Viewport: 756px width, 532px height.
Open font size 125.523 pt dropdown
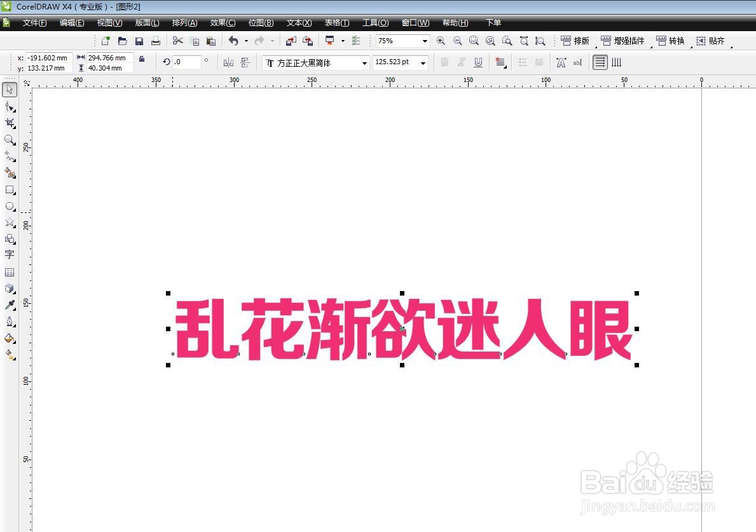[423, 63]
